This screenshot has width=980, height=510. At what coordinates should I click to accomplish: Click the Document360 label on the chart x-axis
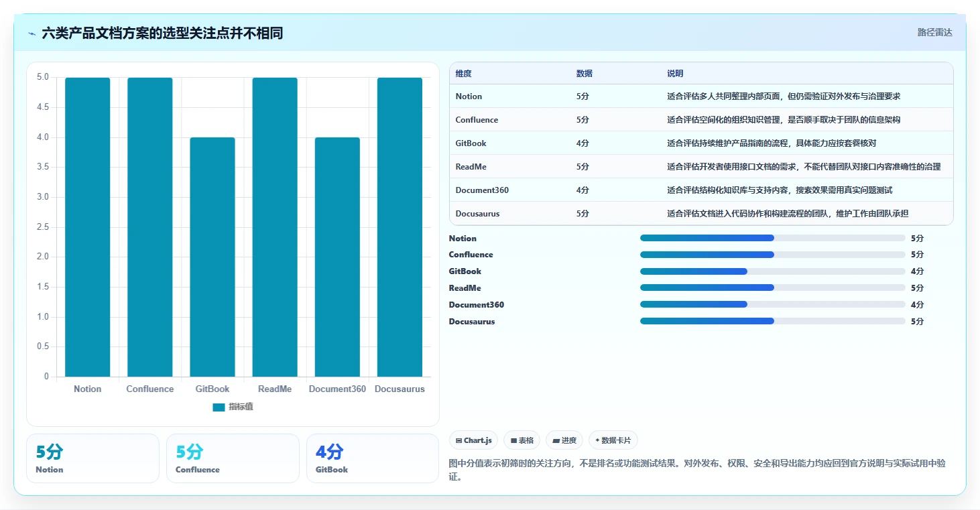[337, 389]
